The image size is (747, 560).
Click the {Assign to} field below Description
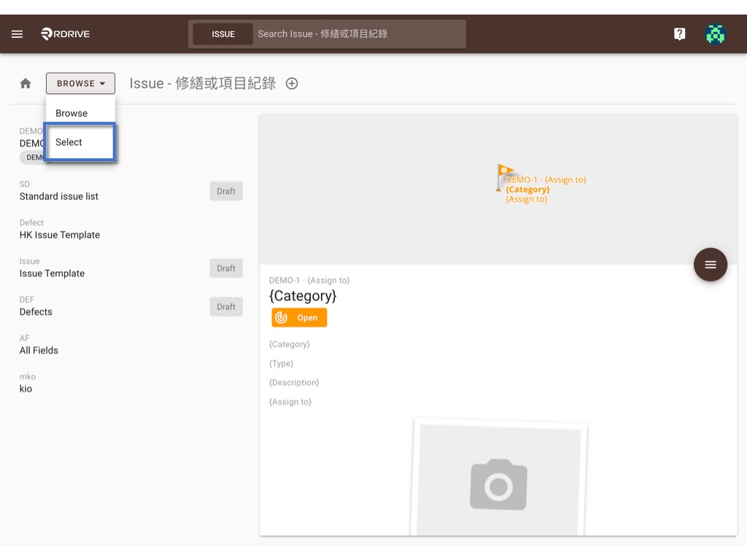[x=290, y=402]
